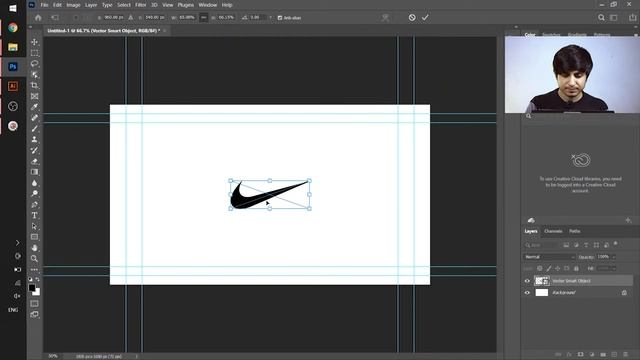Select the Frame tool
Image resolution: width=640 pixels, height=360 pixels.
[34, 96]
